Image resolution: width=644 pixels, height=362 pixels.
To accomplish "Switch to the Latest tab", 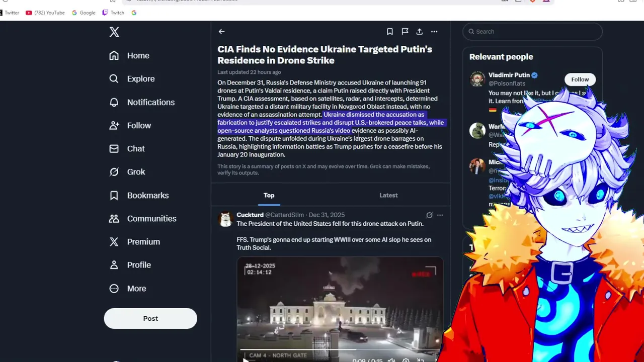I will click(388, 196).
